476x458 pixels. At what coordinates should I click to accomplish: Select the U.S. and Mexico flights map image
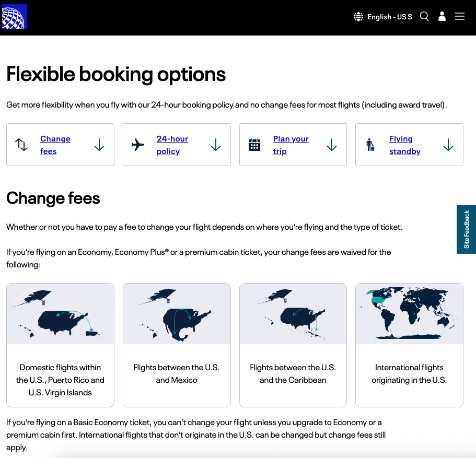tap(177, 313)
